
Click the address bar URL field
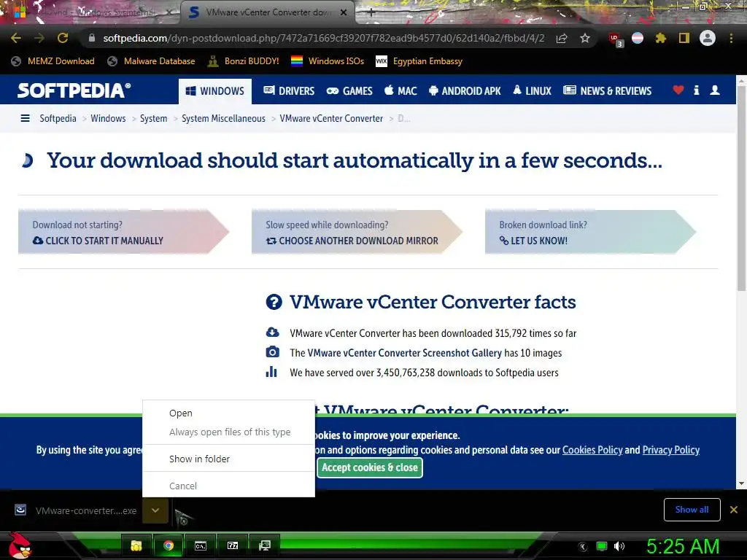323,38
